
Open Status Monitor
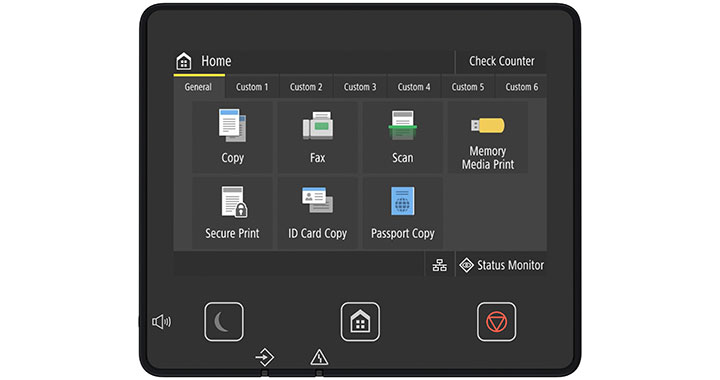coord(501,265)
